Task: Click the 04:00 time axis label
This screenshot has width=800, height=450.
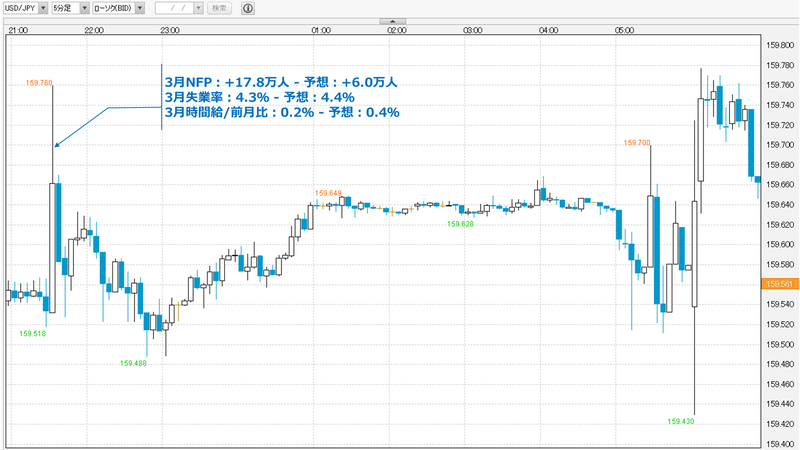Action: (x=548, y=30)
